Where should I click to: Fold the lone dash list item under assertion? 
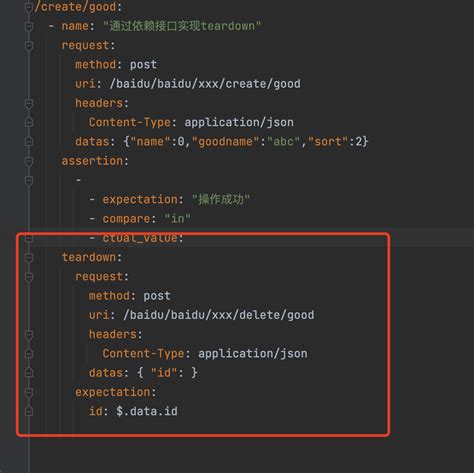click(29, 181)
